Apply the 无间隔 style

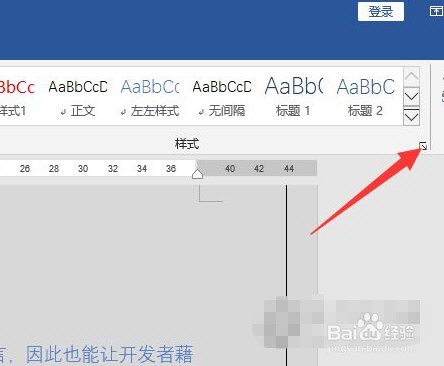(222, 97)
